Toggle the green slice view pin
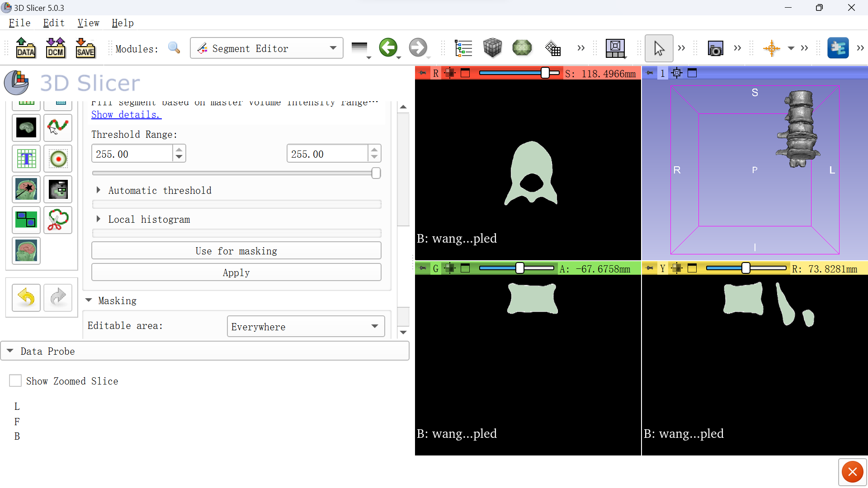The image size is (868, 488). 423,268
